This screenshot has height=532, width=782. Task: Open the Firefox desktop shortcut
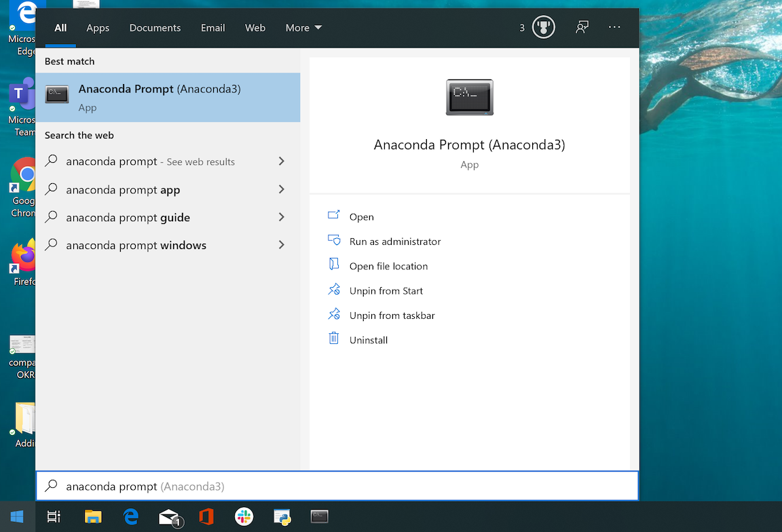[23, 262]
